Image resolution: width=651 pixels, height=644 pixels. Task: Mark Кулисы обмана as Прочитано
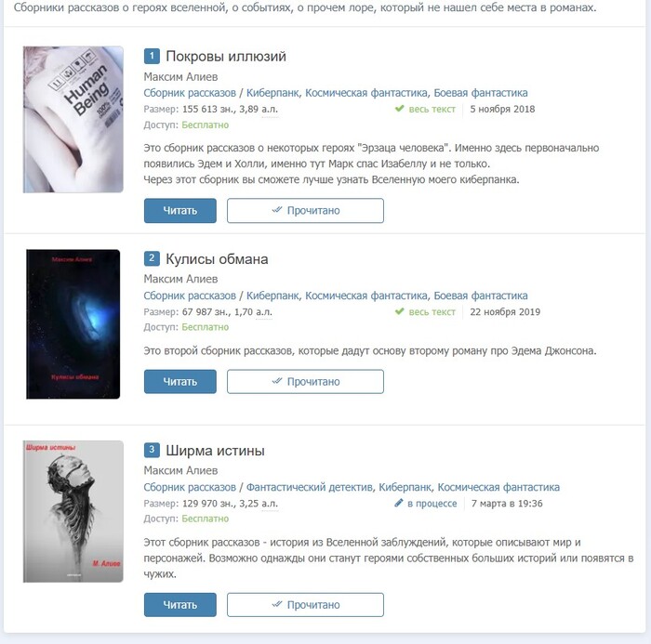[305, 381]
